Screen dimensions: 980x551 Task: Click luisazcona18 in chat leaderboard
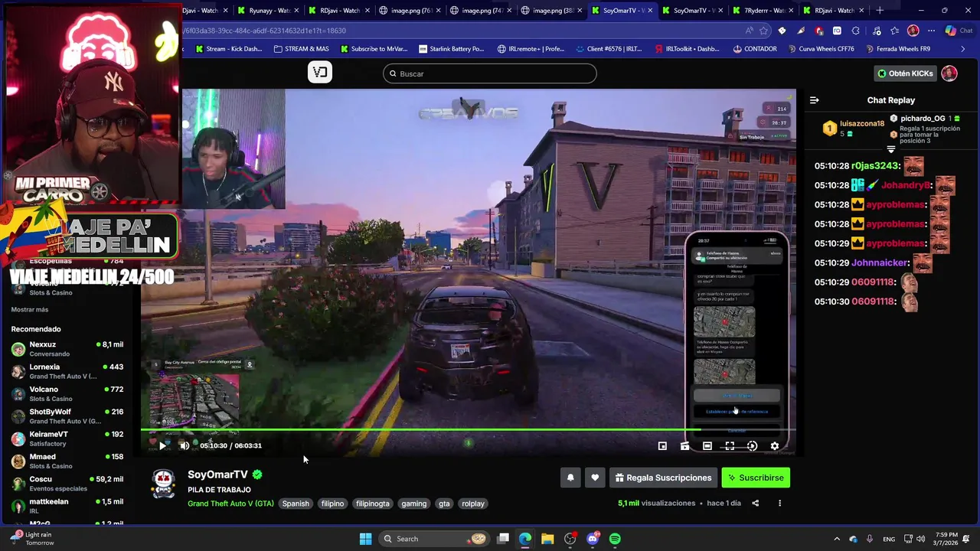tap(862, 123)
